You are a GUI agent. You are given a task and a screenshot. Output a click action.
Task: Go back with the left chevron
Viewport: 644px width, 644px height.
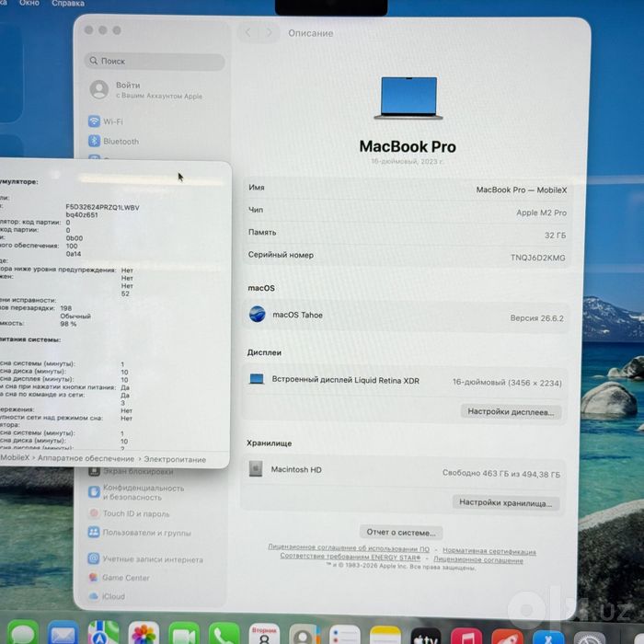pyautogui.click(x=248, y=32)
